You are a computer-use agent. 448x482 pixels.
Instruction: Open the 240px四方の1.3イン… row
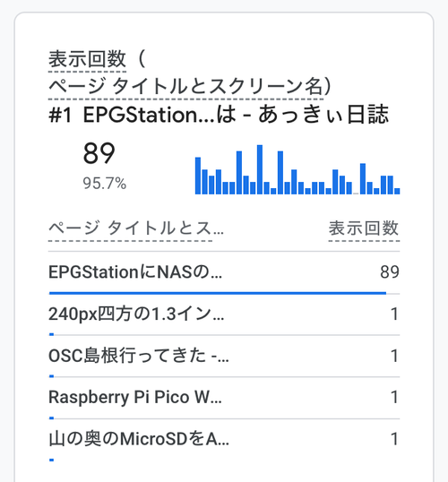(224, 314)
